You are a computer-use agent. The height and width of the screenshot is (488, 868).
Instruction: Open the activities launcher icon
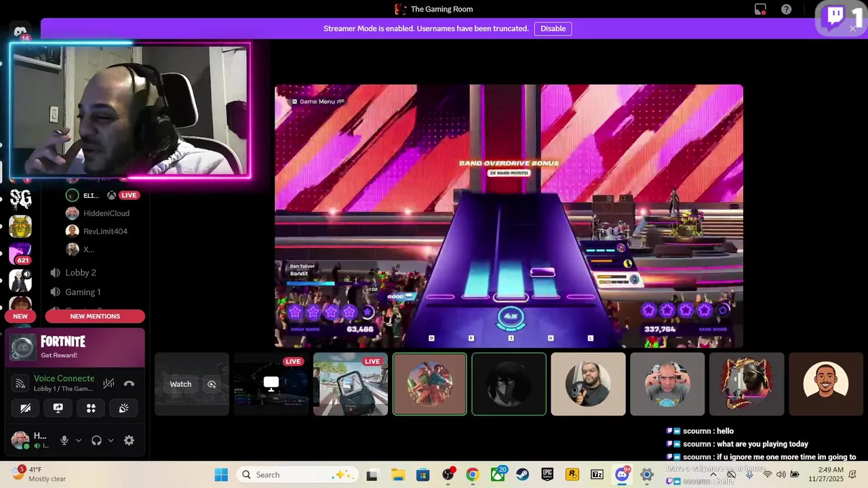click(91, 408)
